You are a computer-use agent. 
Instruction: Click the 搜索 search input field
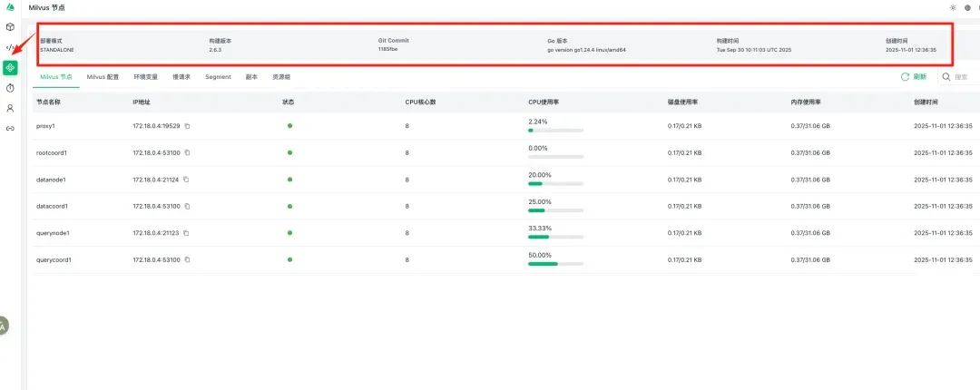click(964, 78)
